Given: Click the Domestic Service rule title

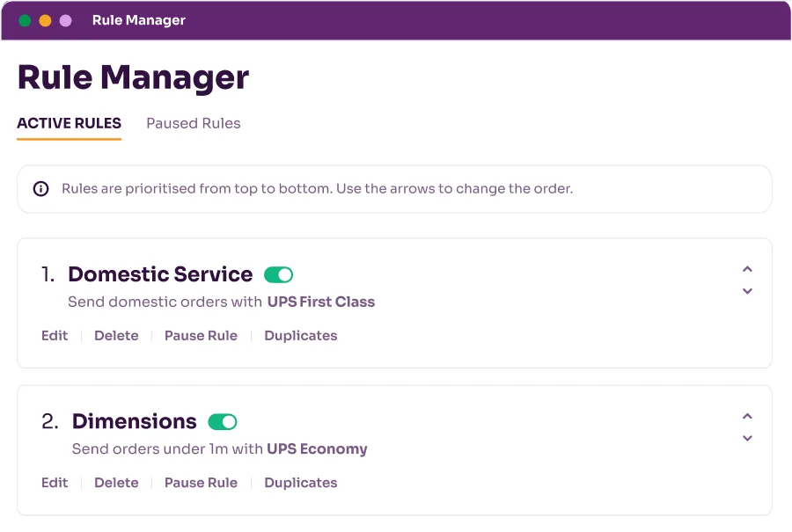Looking at the screenshot, I should coord(160,274).
